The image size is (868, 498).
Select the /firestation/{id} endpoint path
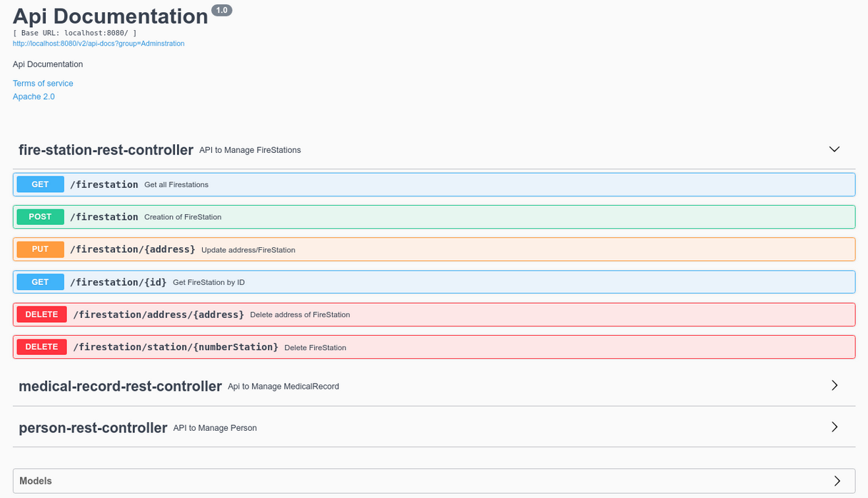click(x=118, y=282)
